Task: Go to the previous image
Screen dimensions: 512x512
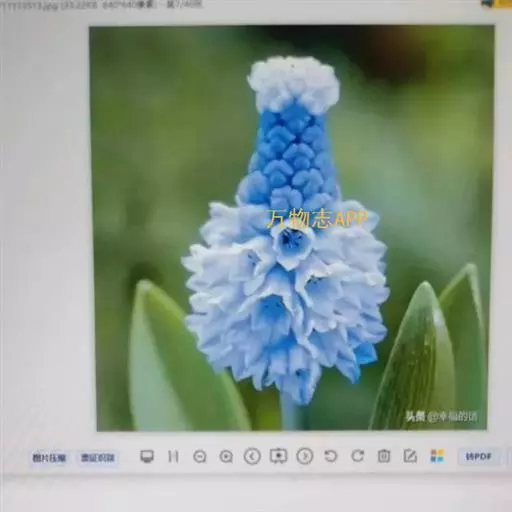Action: pos(252,456)
